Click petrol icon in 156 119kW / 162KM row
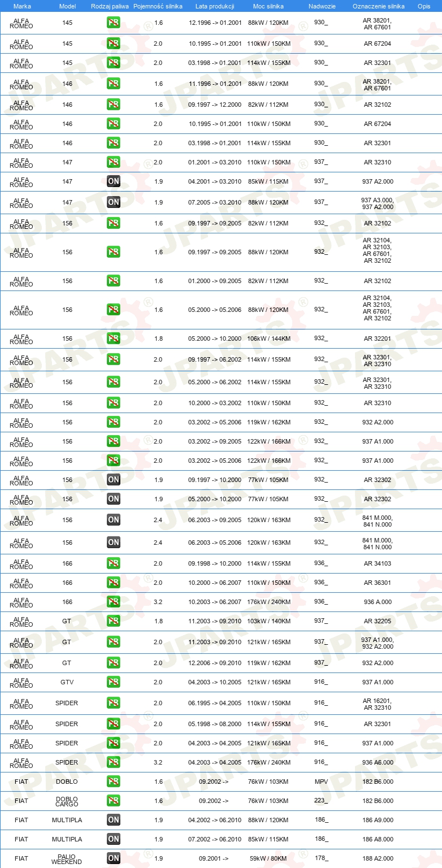 click(113, 422)
